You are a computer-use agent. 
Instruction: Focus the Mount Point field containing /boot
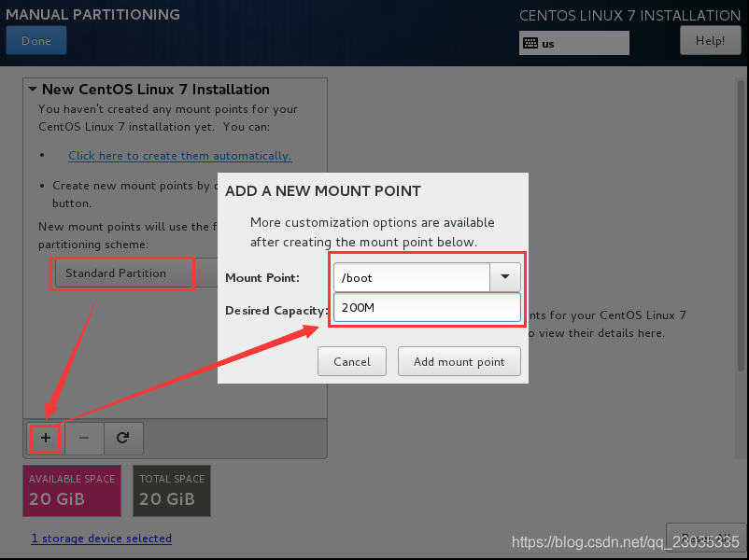tap(412, 277)
